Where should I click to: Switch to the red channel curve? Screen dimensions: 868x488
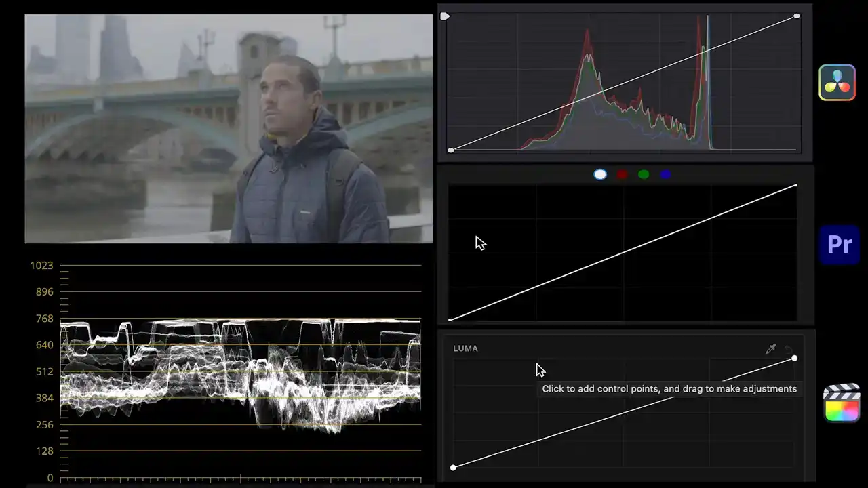[622, 175]
